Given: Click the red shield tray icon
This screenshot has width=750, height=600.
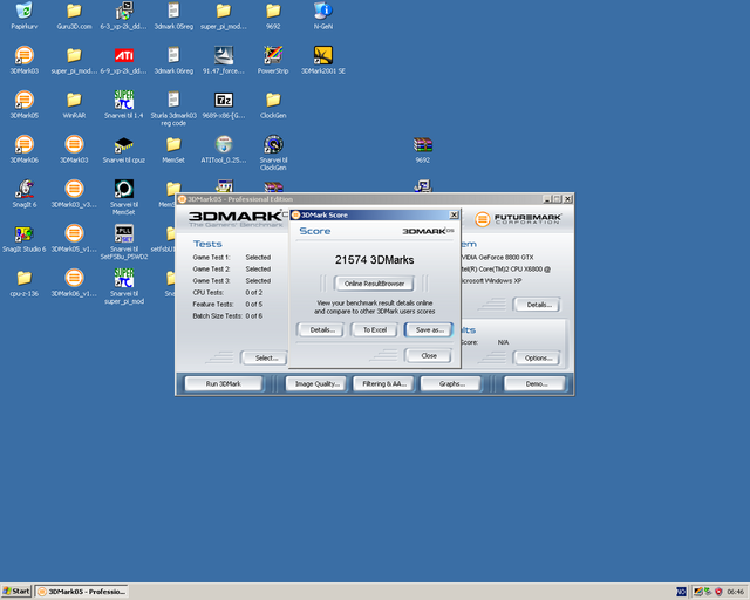Looking at the screenshot, I should [x=718, y=592].
